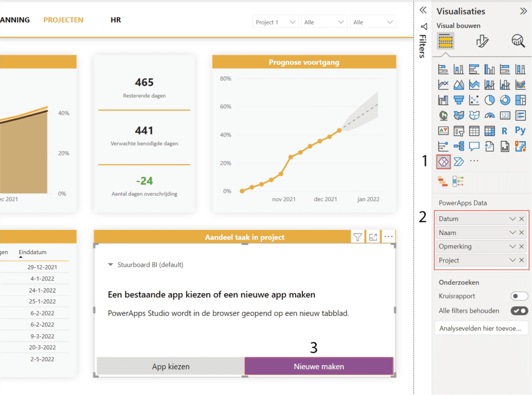Select the treemap visual

click(520, 100)
